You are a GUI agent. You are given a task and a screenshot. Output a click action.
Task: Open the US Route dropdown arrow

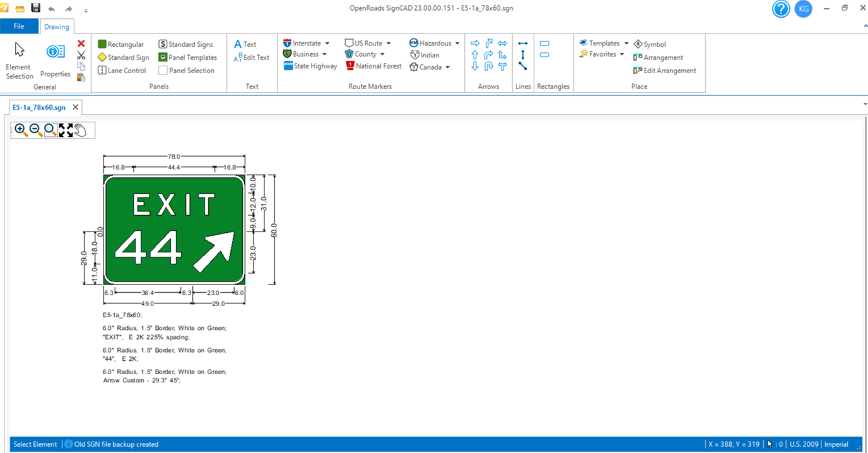389,44
